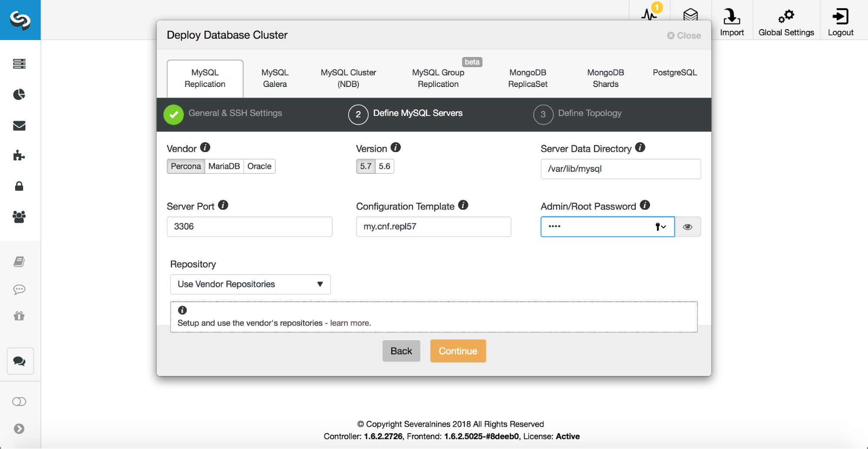Go to General & SSH Settings step
Image resolution: width=868 pixels, height=449 pixels.
(x=223, y=114)
